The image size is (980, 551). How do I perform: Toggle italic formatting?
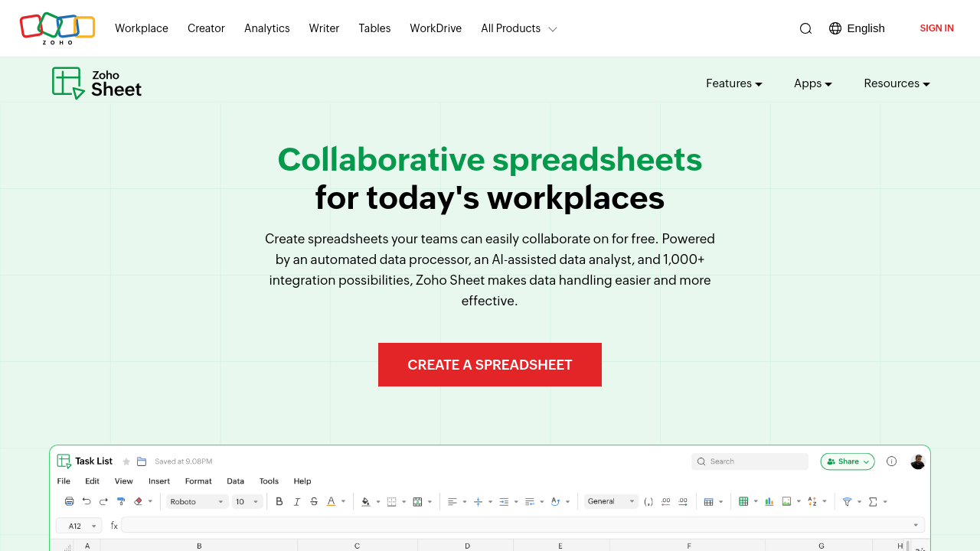click(296, 501)
